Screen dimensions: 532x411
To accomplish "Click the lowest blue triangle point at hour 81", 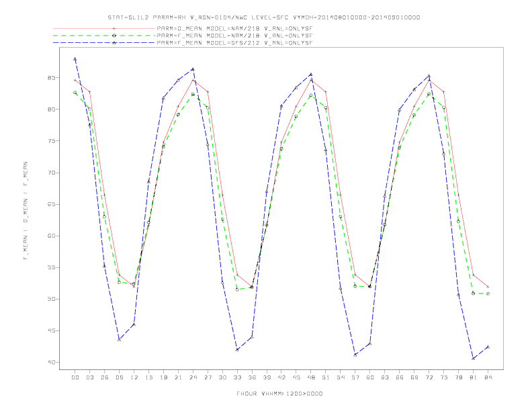I will (474, 359).
